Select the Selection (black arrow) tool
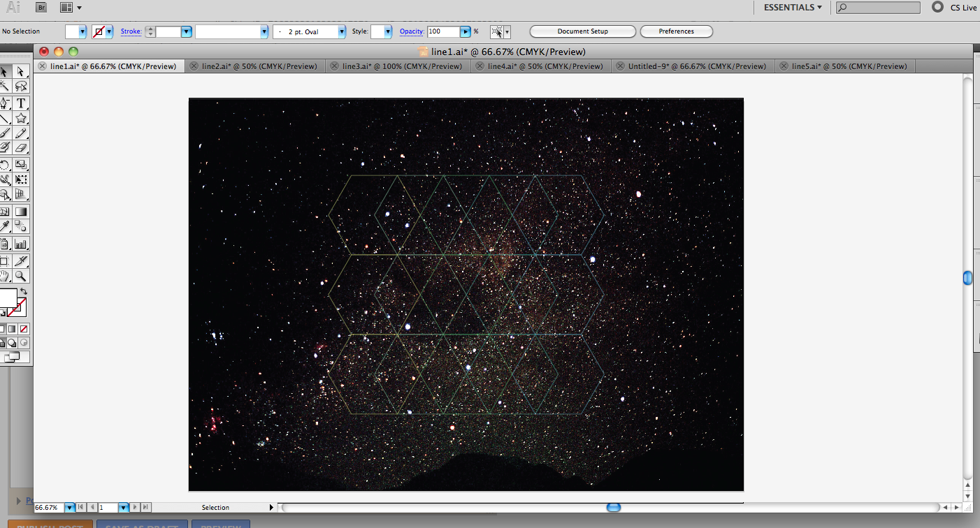 point(5,71)
